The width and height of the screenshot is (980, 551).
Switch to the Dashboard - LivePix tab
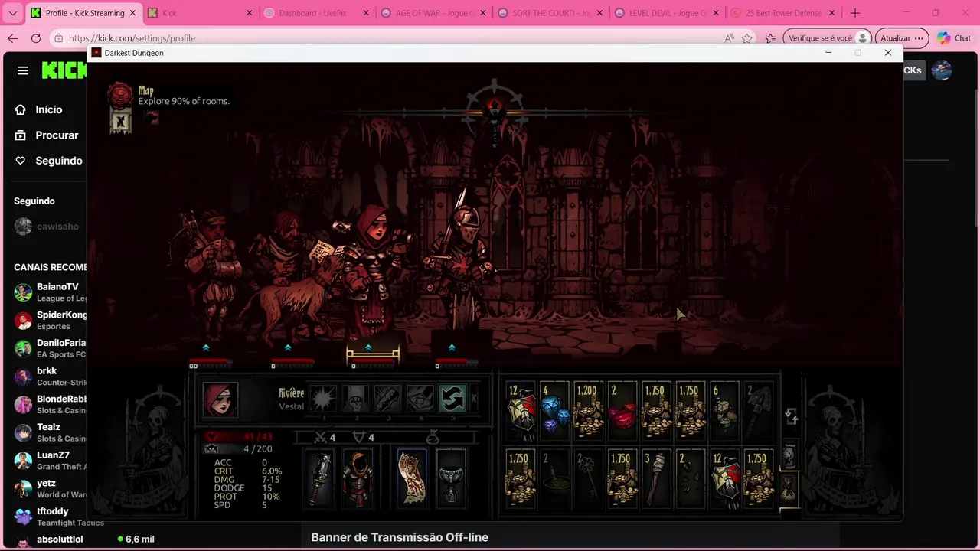tap(315, 13)
